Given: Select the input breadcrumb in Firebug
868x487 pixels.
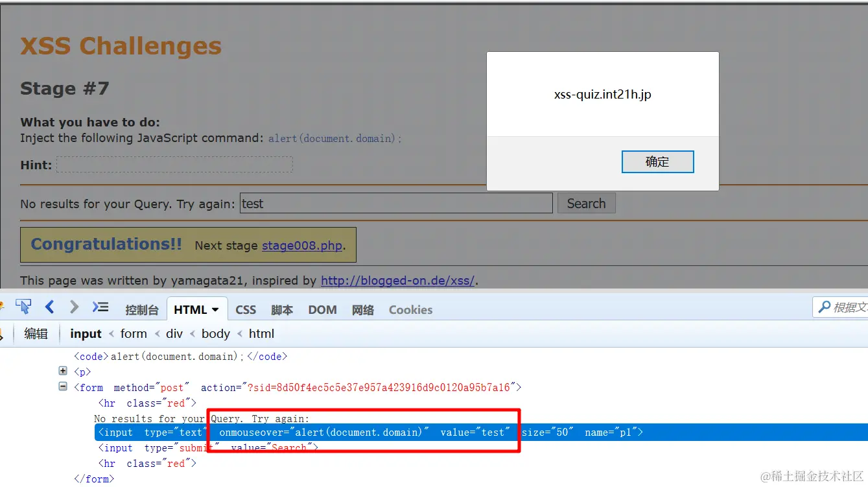Looking at the screenshot, I should (86, 334).
